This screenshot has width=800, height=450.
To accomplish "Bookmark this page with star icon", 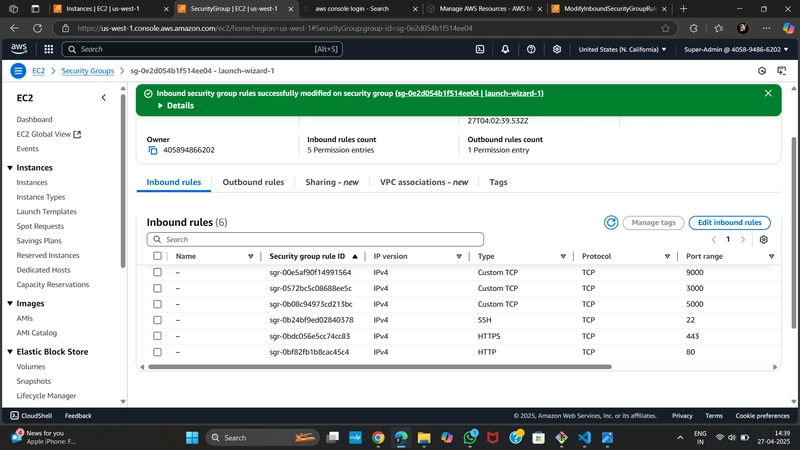I will (x=665, y=29).
